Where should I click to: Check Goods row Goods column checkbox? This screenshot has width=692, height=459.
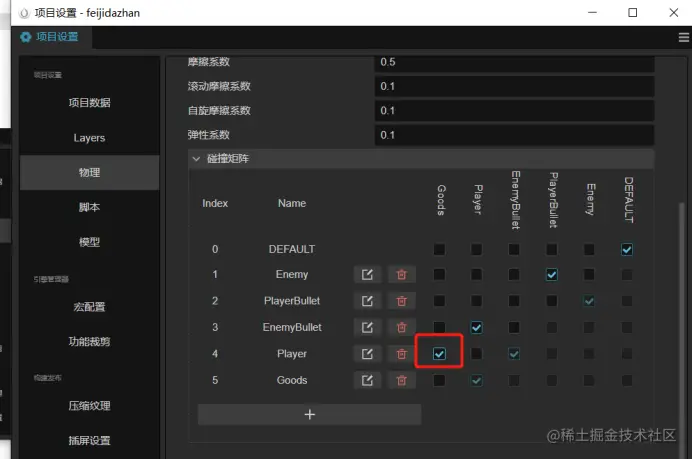(439, 380)
